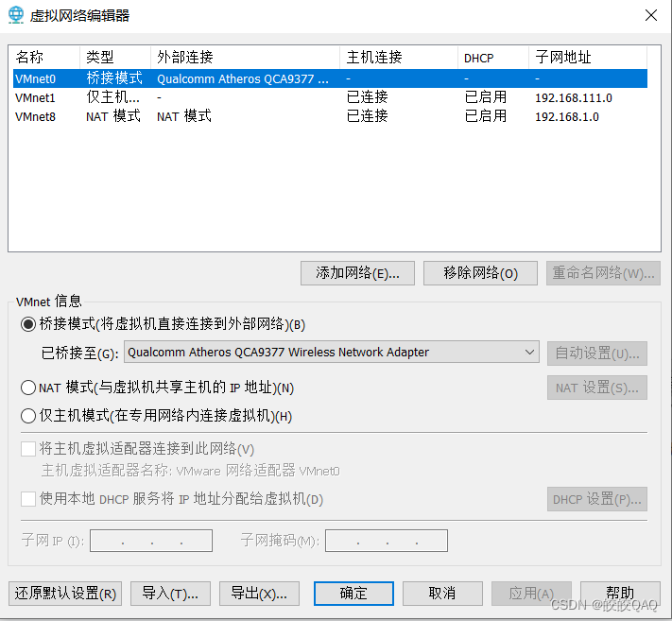This screenshot has width=672, height=621.
Task: Select the VMnet8 row
Action: tap(330, 116)
